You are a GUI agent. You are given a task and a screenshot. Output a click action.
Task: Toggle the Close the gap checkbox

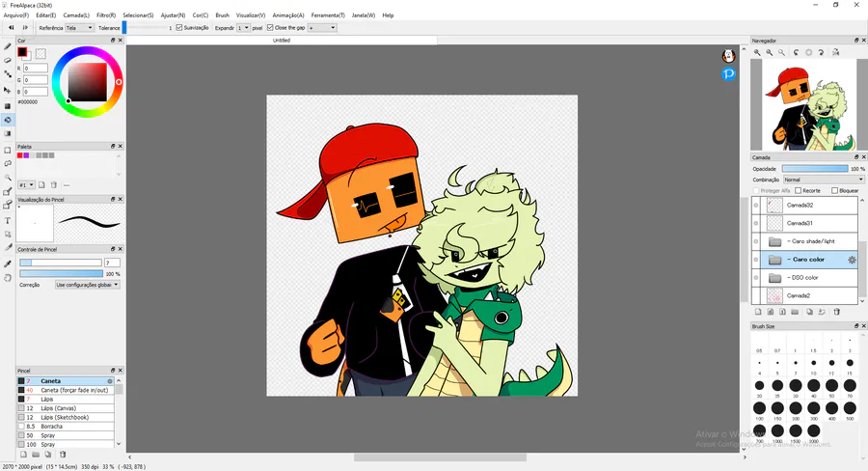tap(270, 28)
